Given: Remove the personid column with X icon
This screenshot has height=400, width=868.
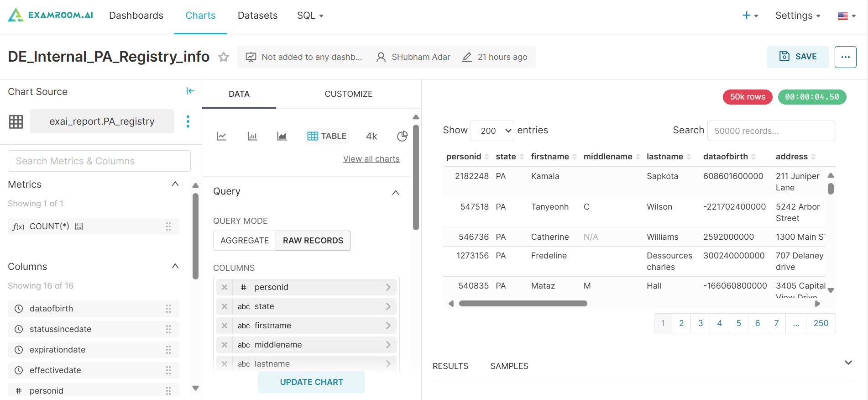Looking at the screenshot, I should 225,287.
